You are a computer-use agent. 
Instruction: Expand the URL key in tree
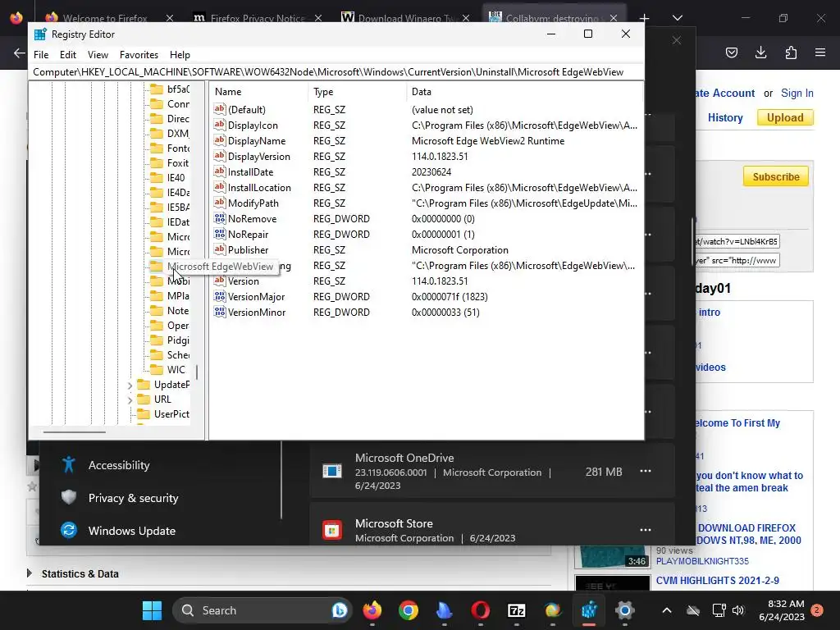(130, 399)
